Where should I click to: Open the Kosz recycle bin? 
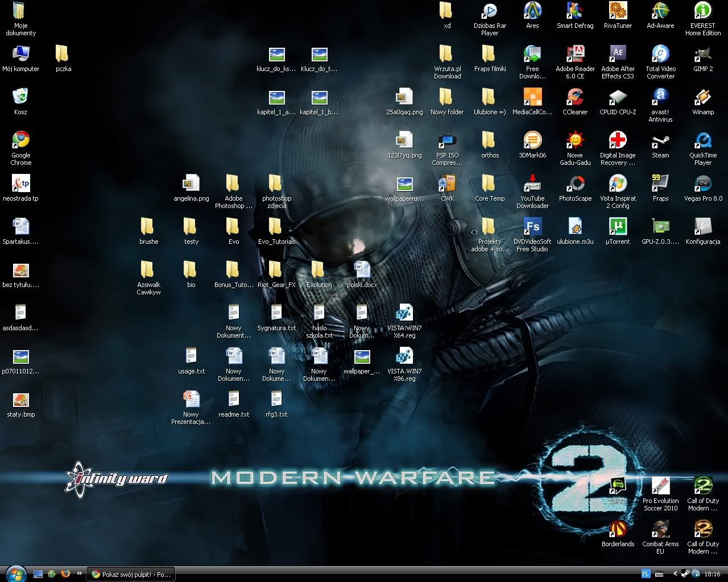tap(21, 101)
